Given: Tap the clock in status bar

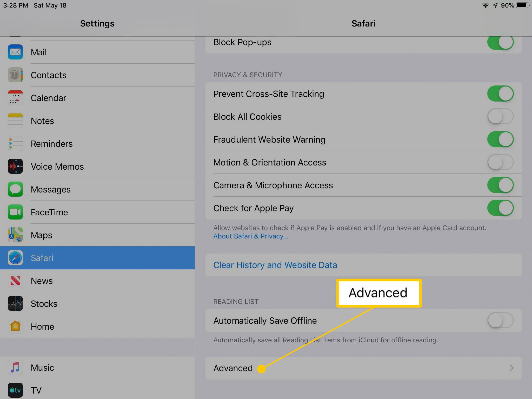Looking at the screenshot, I should coord(16,5).
